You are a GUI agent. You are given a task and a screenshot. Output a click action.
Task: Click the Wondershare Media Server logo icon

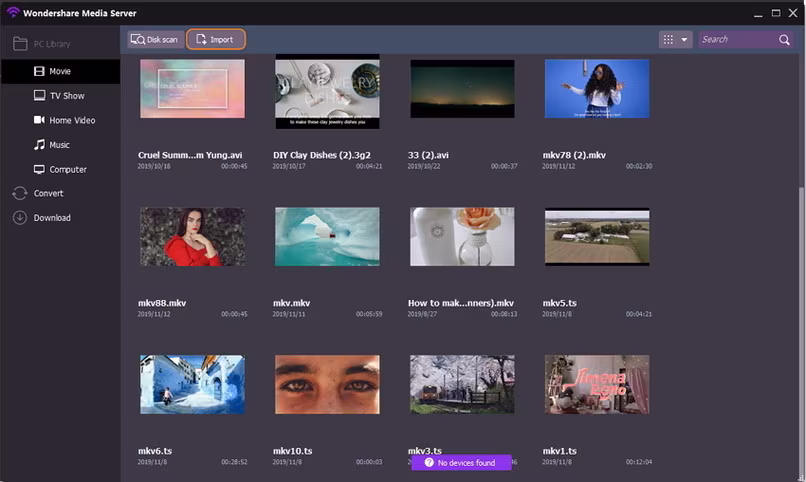pyautogui.click(x=13, y=12)
